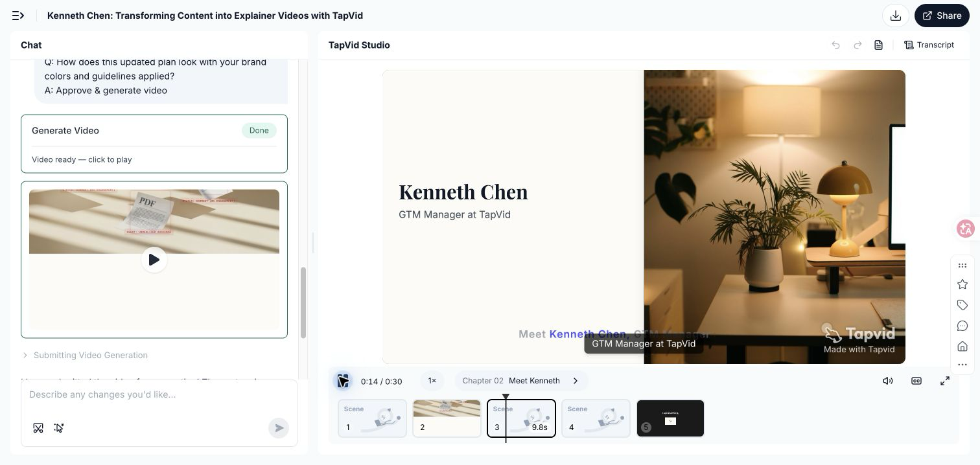Screen dimensions: 980x465
Task: Download the video using the download icon
Action: coord(896,16)
